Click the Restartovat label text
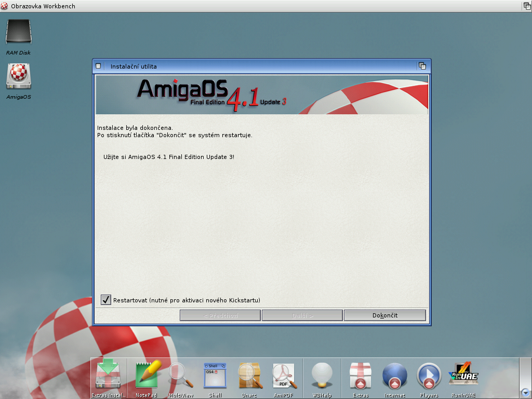Viewport: 532px width, 399px height. [x=187, y=300]
